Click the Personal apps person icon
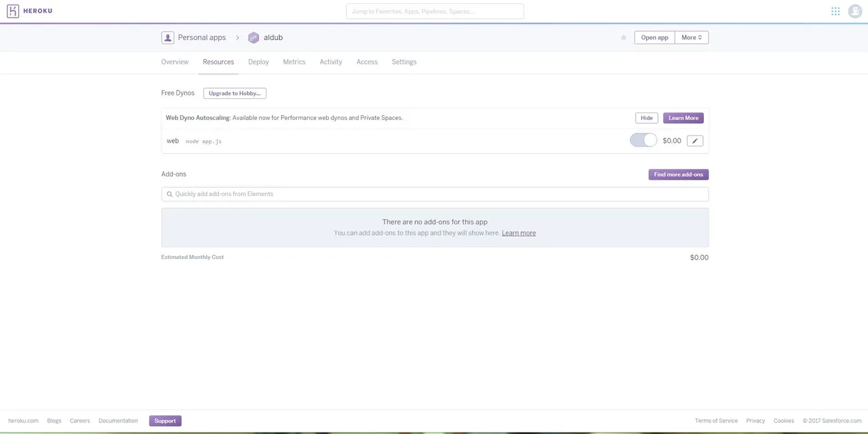Screen dimensions: 868x434 pyautogui.click(x=167, y=37)
